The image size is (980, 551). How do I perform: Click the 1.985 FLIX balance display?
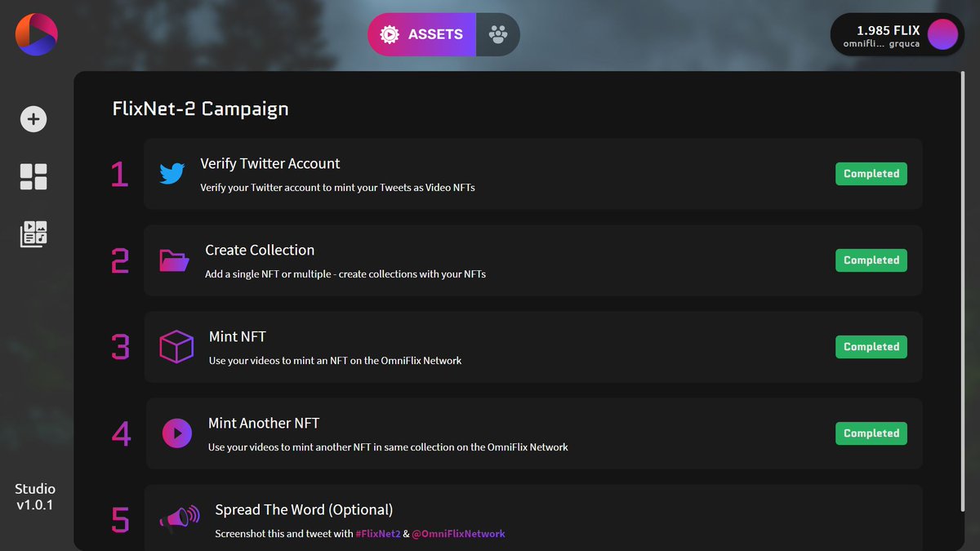point(888,29)
